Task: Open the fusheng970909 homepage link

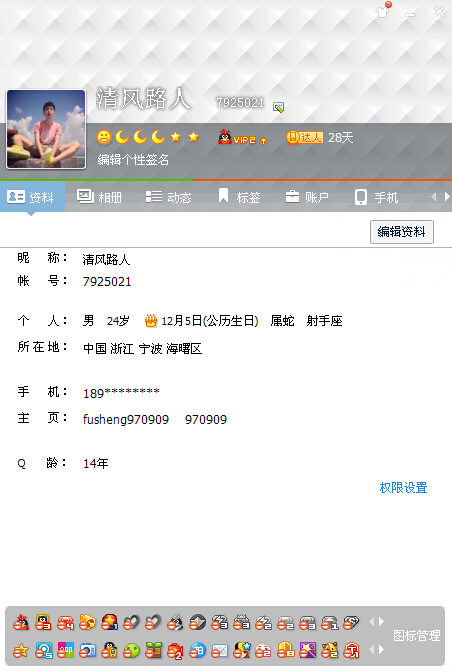Action: pos(126,419)
